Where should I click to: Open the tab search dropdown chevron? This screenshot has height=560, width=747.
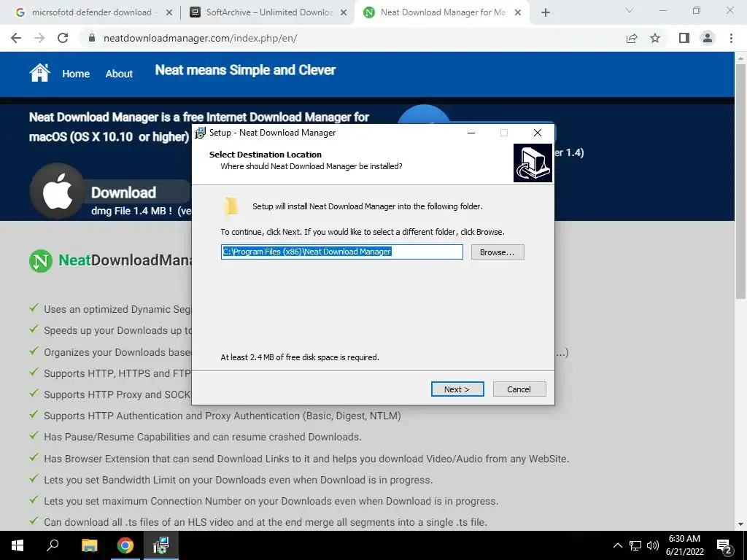[x=630, y=10]
